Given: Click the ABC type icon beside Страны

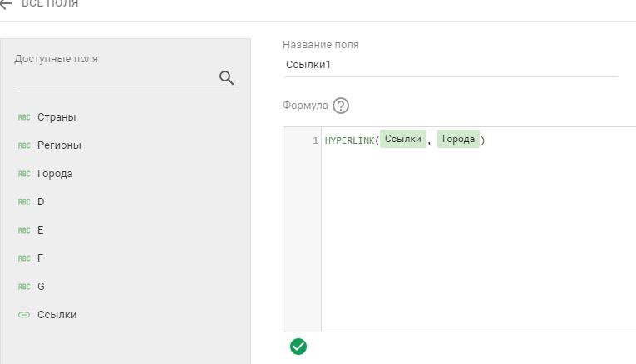Looking at the screenshot, I should pyautogui.click(x=24, y=117).
